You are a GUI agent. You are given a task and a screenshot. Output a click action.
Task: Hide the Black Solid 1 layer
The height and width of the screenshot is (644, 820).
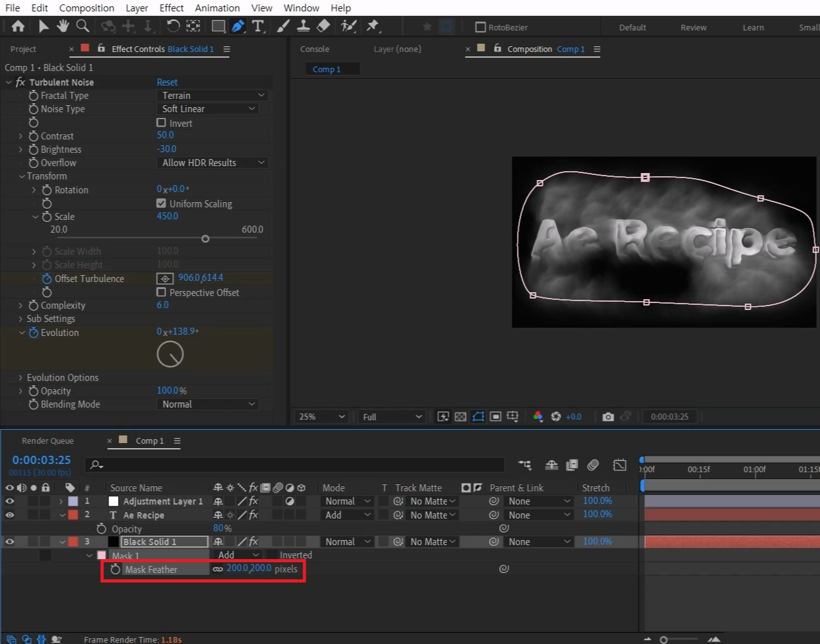coord(10,541)
